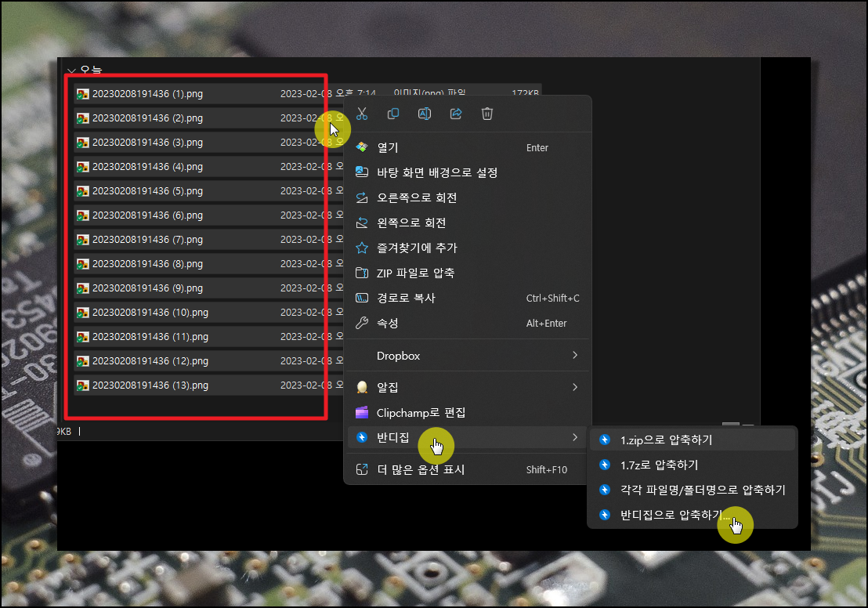Image resolution: width=868 pixels, height=608 pixels.
Task: Select file 20230208191436 (8).png
Action: (148, 263)
